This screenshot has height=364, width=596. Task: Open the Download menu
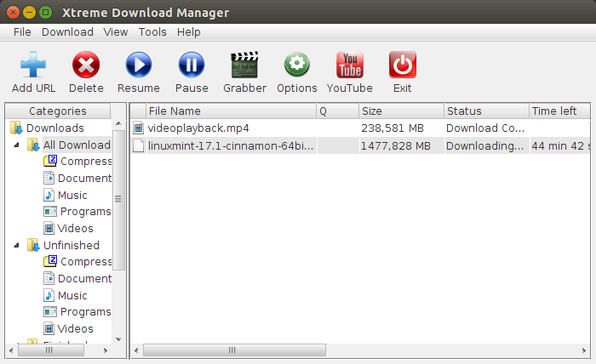click(67, 31)
